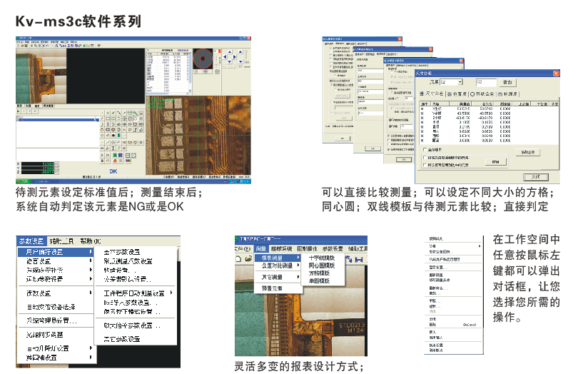Open the 参数设置 menu

(31, 241)
